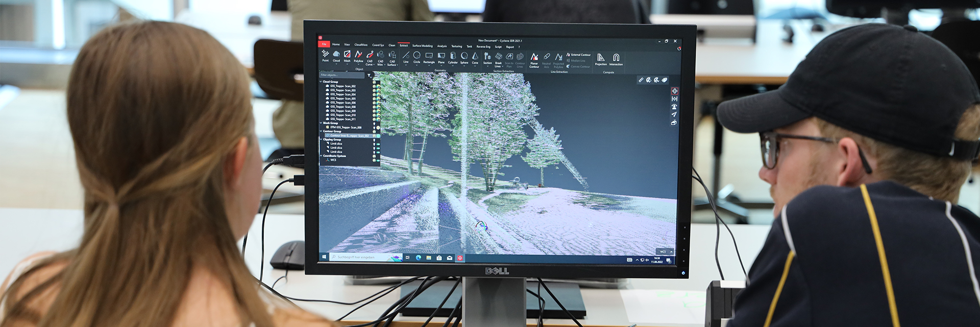980x327 pixels.
Task: Click the Projection compute icon
Action: click(601, 58)
